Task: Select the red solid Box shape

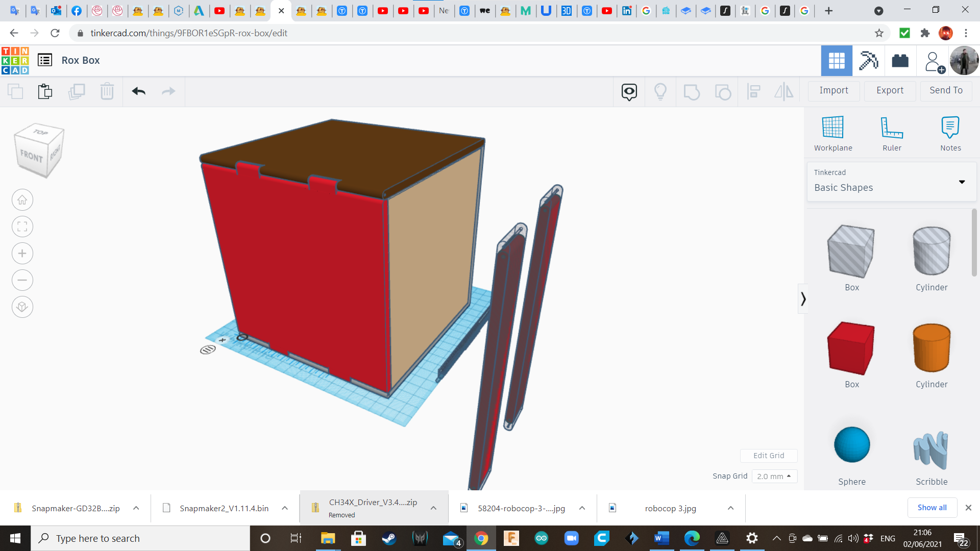Action: pos(851,349)
